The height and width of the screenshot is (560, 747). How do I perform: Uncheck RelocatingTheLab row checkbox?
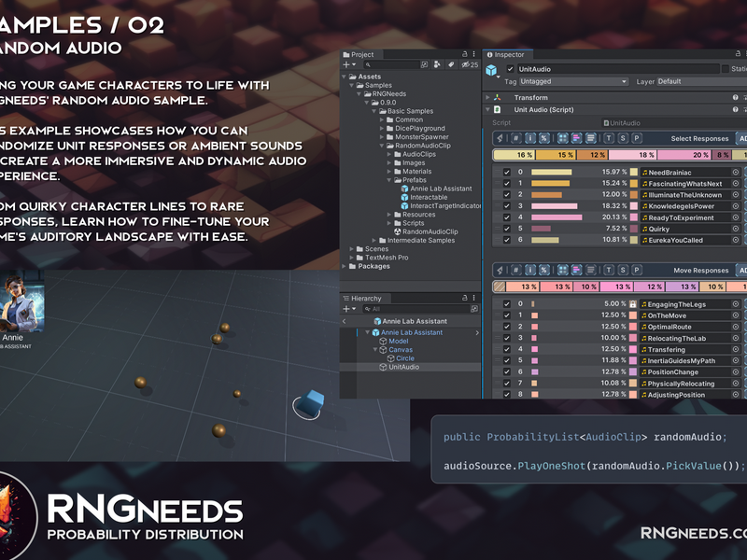click(507, 338)
